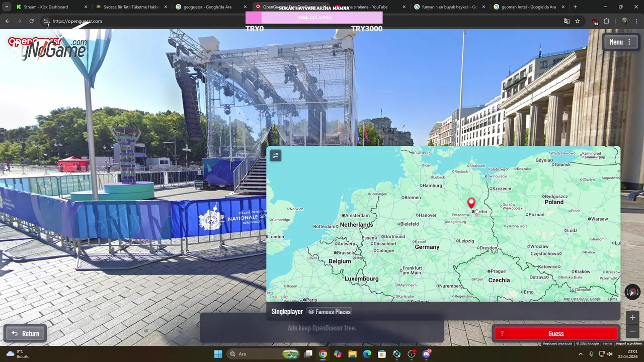Open the browser extensions puzzle icon
This screenshot has width=644, height=362.
(x=606, y=21)
